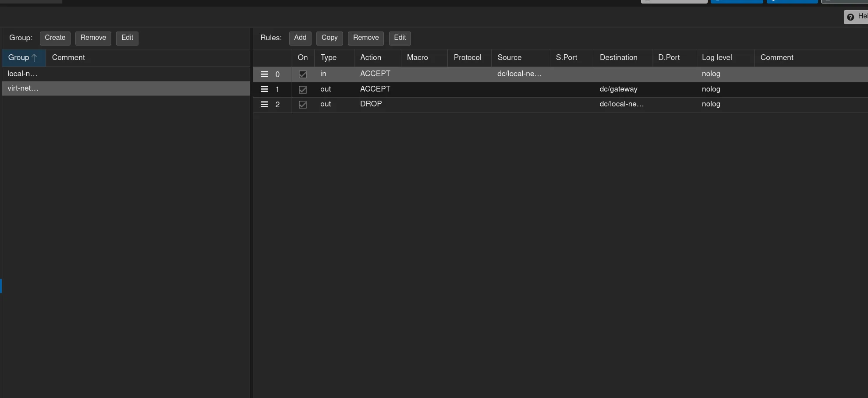Viewport: 868px width, 398px height.
Task: Click the Destination column header
Action: pos(618,58)
